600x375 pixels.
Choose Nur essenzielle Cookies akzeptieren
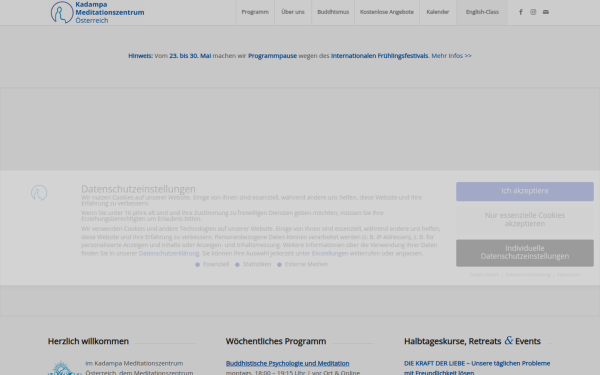pos(525,220)
